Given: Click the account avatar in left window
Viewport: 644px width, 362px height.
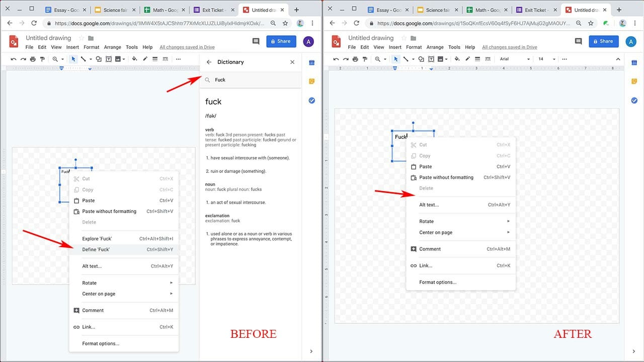Looking at the screenshot, I should [x=308, y=42].
